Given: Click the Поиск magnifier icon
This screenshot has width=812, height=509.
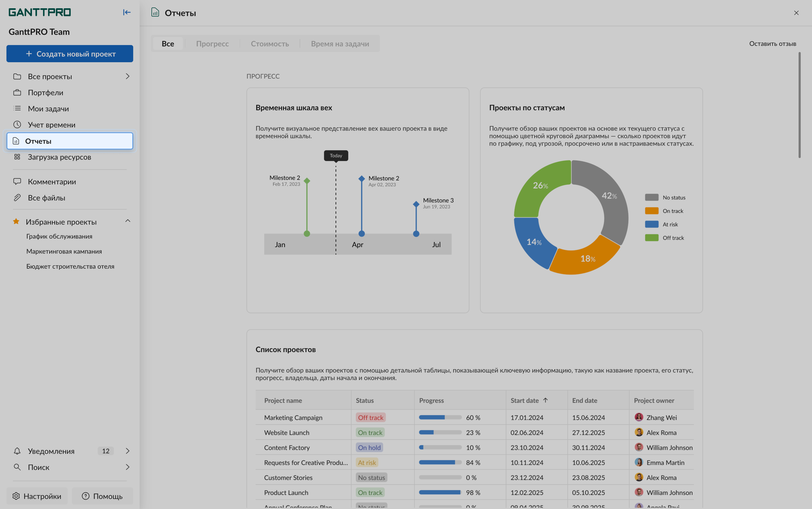Looking at the screenshot, I should (17, 467).
